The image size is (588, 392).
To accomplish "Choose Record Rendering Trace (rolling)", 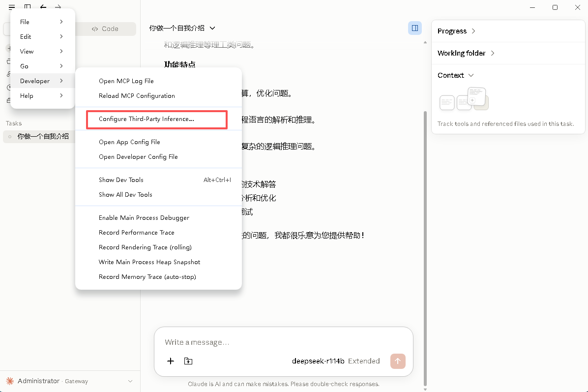I will (x=158, y=247).
